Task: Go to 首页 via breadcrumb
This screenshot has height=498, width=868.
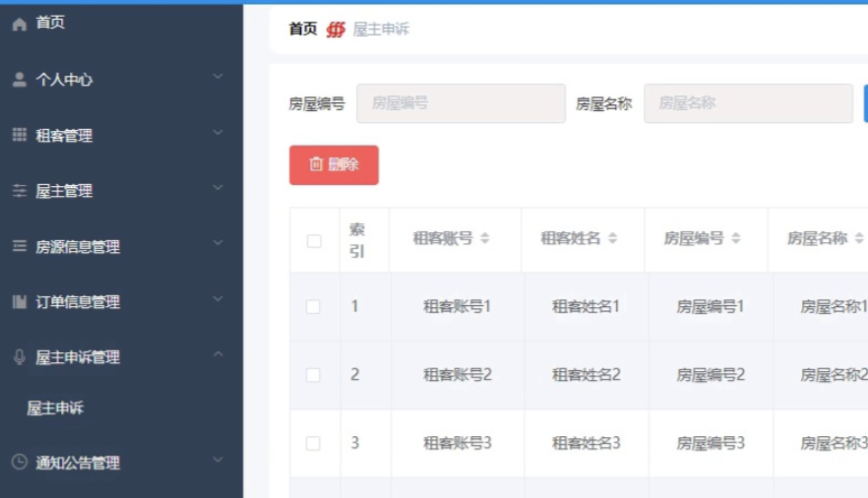Action: point(303,29)
